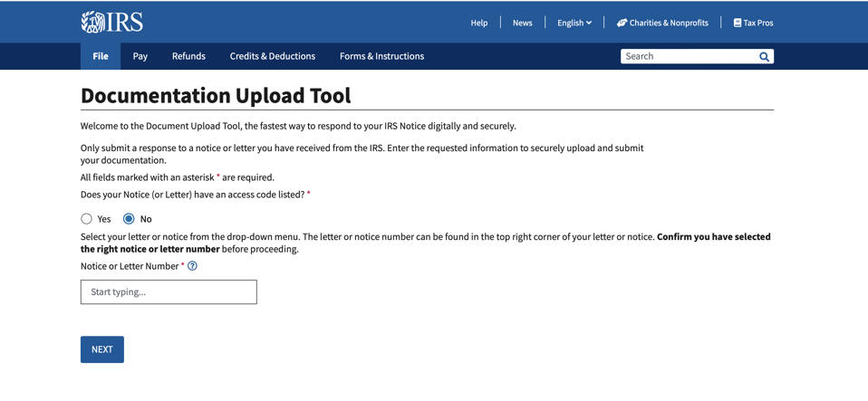
Task: Click the Tax Pros document icon
Action: coord(737,23)
